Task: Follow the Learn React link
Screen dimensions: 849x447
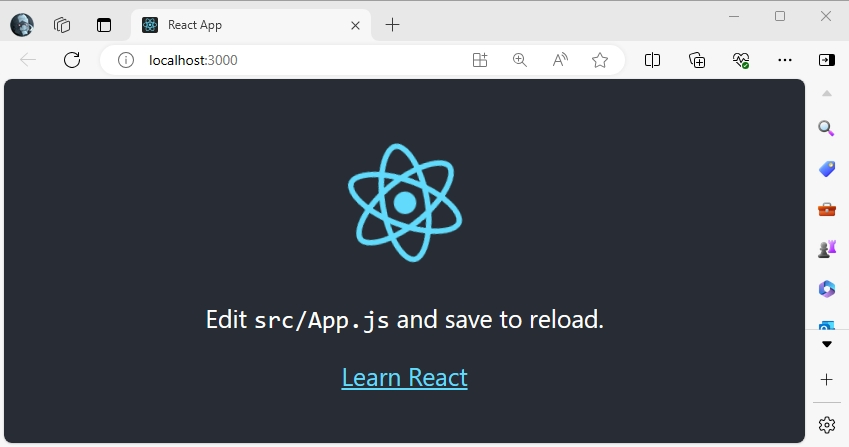Action: pos(404,378)
